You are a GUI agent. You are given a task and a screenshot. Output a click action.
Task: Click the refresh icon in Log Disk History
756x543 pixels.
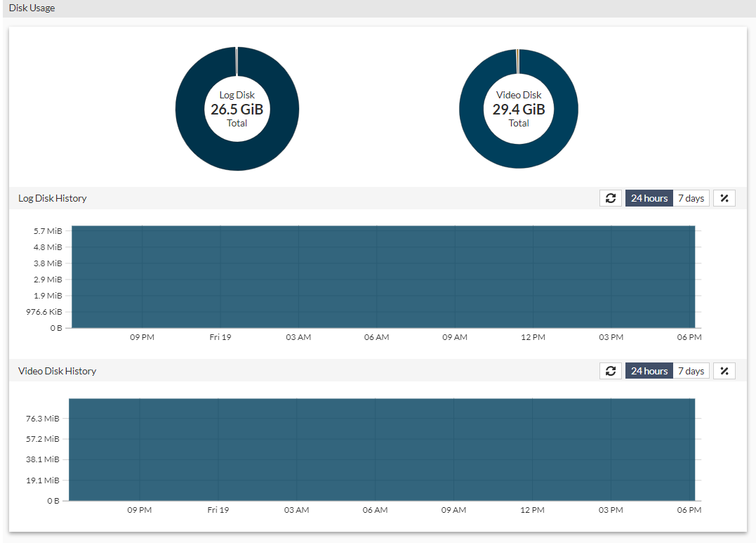610,197
